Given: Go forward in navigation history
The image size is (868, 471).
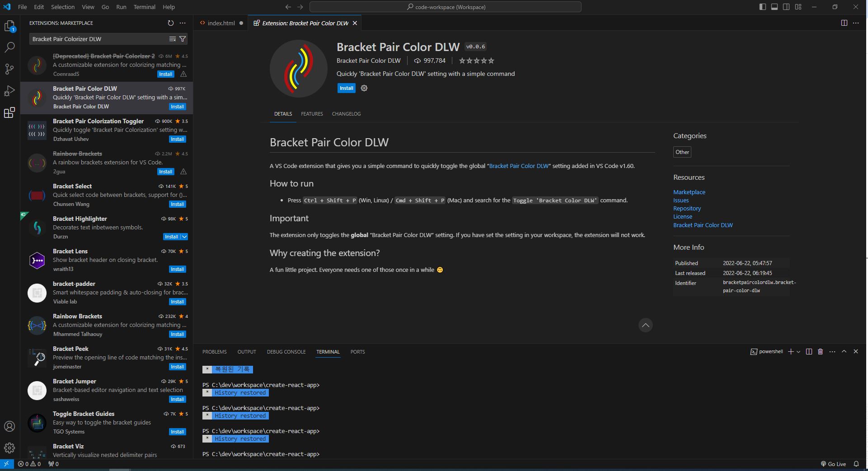Looking at the screenshot, I should (x=300, y=7).
